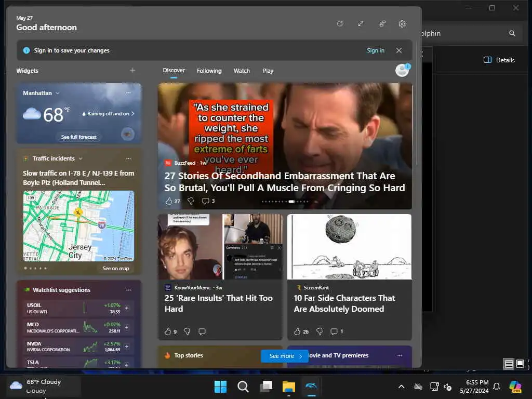
Task: Click Sign in link
Action: coord(375,50)
